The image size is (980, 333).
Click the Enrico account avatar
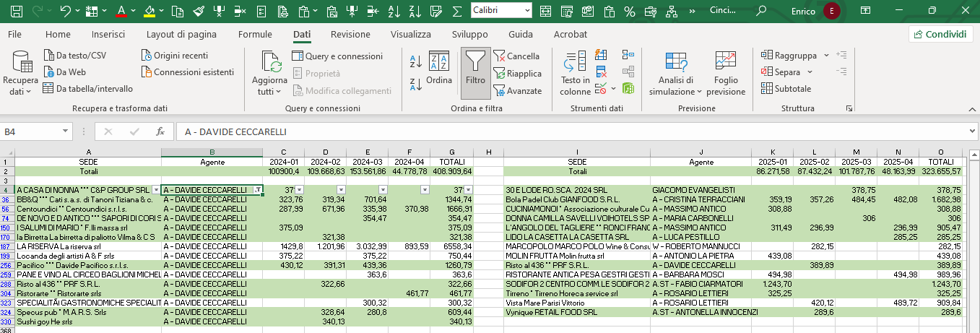click(833, 11)
